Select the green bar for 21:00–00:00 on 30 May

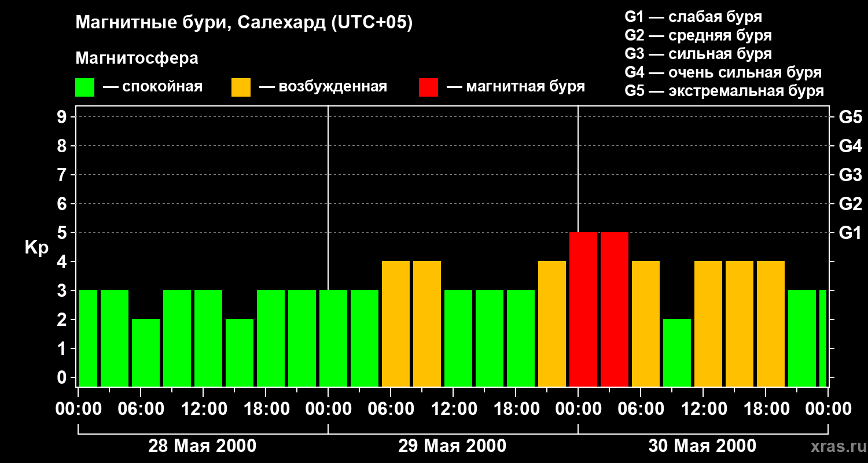802,338
